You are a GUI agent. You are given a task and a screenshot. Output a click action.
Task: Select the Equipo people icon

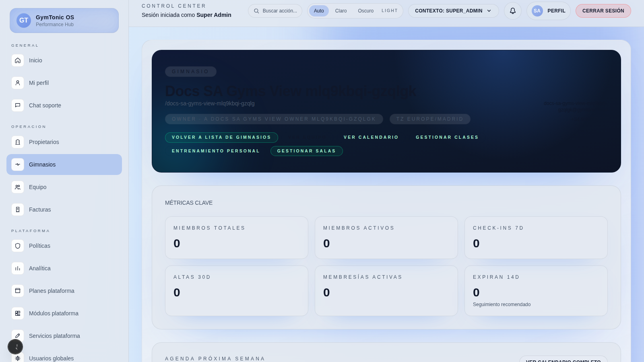tap(18, 187)
